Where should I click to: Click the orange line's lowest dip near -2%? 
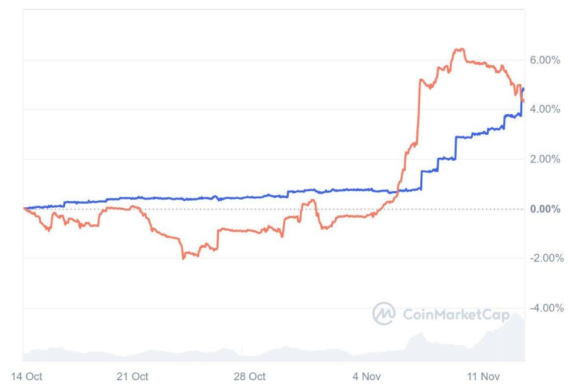(183, 258)
